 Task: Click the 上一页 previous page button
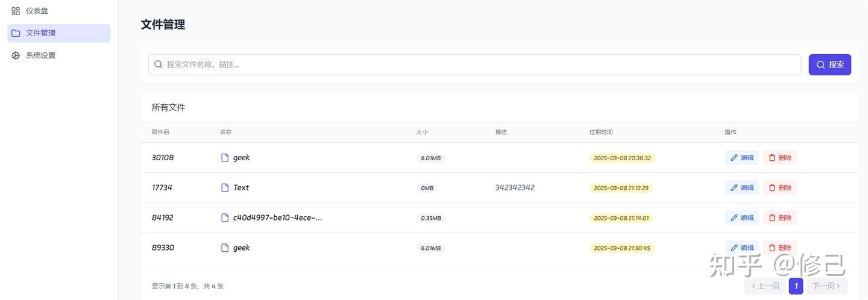766,286
